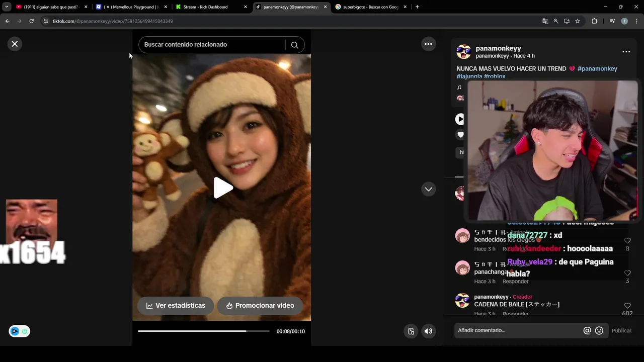Click the mustache meme image overlay
The width and height of the screenshot is (644, 362).
click(x=32, y=221)
